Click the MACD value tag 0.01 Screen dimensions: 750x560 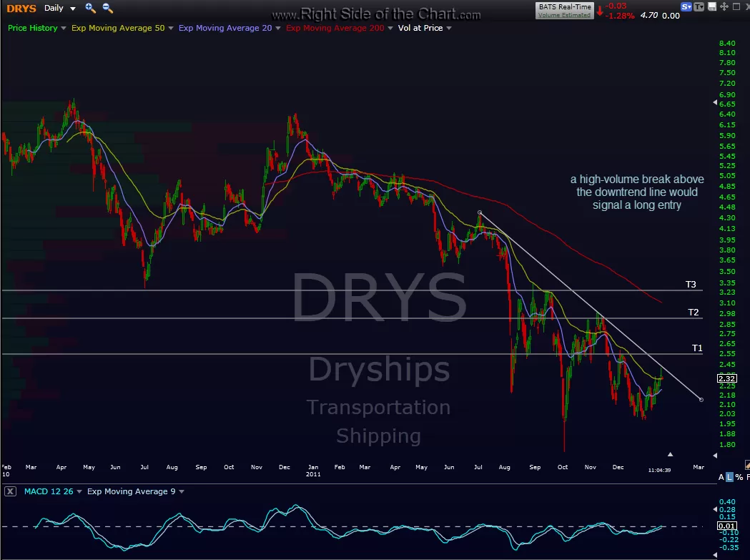point(727,526)
